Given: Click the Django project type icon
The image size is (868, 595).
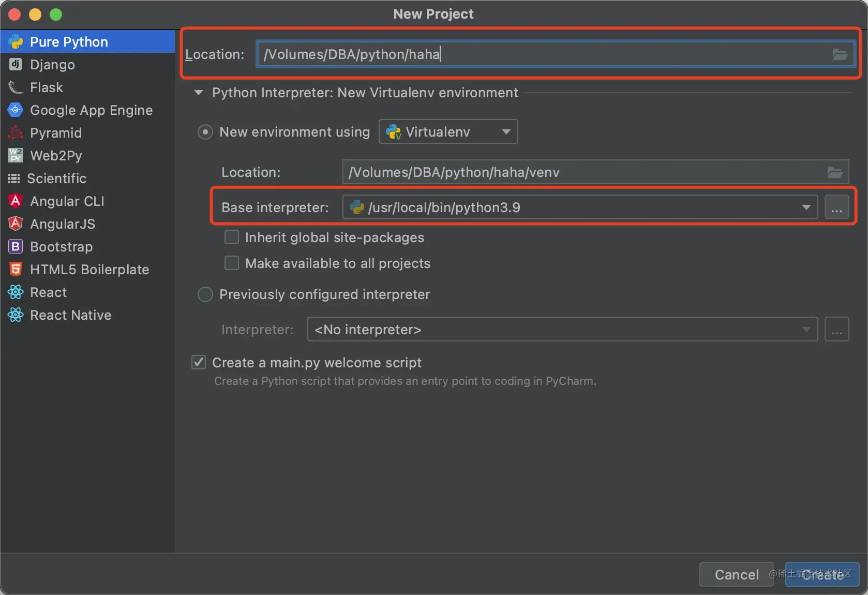Looking at the screenshot, I should pyautogui.click(x=16, y=64).
